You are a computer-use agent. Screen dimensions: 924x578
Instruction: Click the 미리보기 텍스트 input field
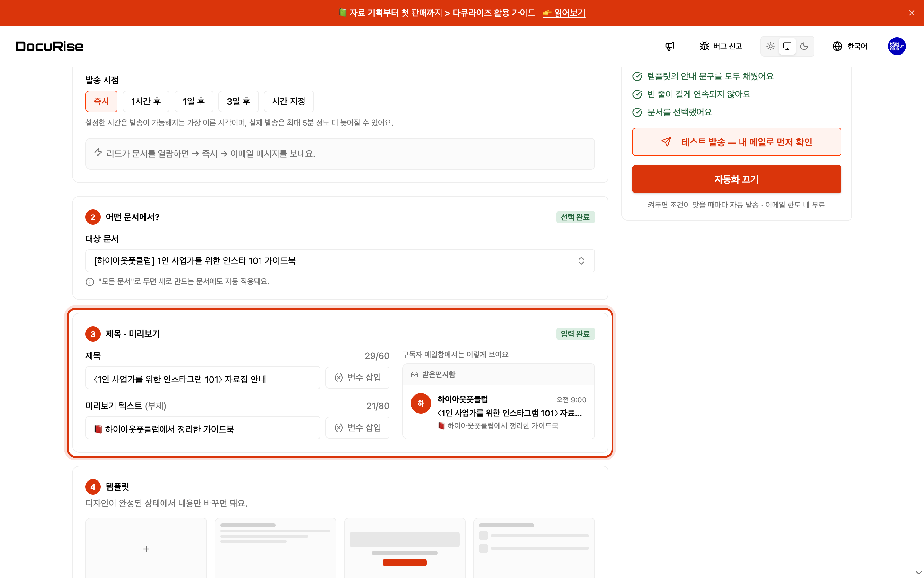tap(203, 428)
